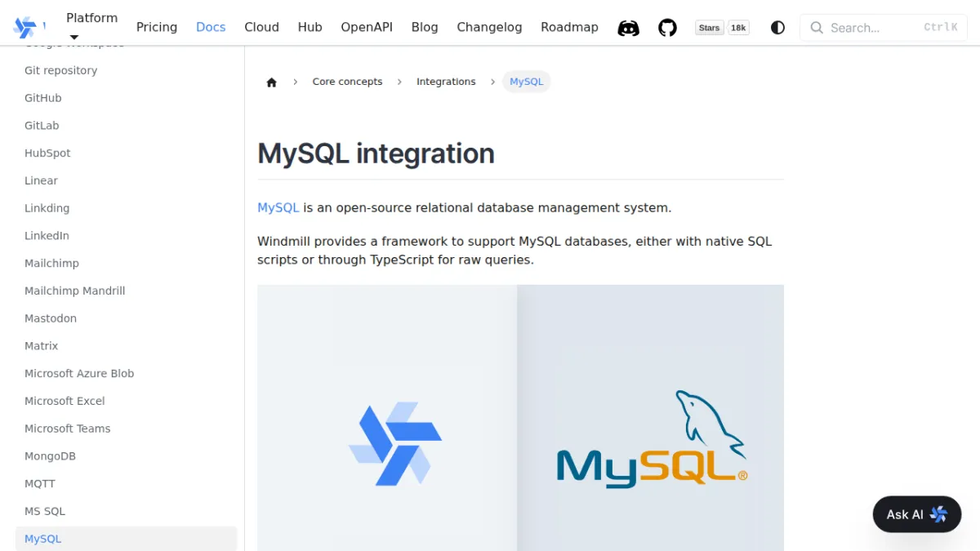
Task: Open the GitHub icon link
Action: pos(668,28)
